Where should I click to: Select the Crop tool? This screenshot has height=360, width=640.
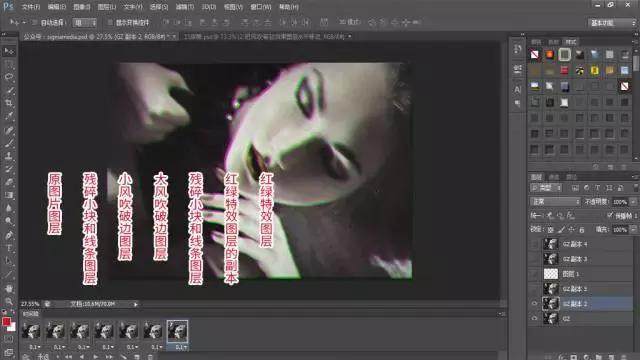[9, 103]
